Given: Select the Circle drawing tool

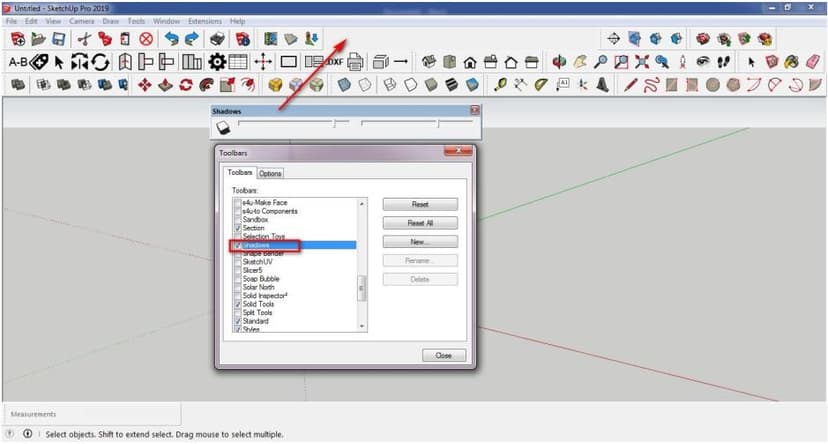Looking at the screenshot, I should [713, 84].
